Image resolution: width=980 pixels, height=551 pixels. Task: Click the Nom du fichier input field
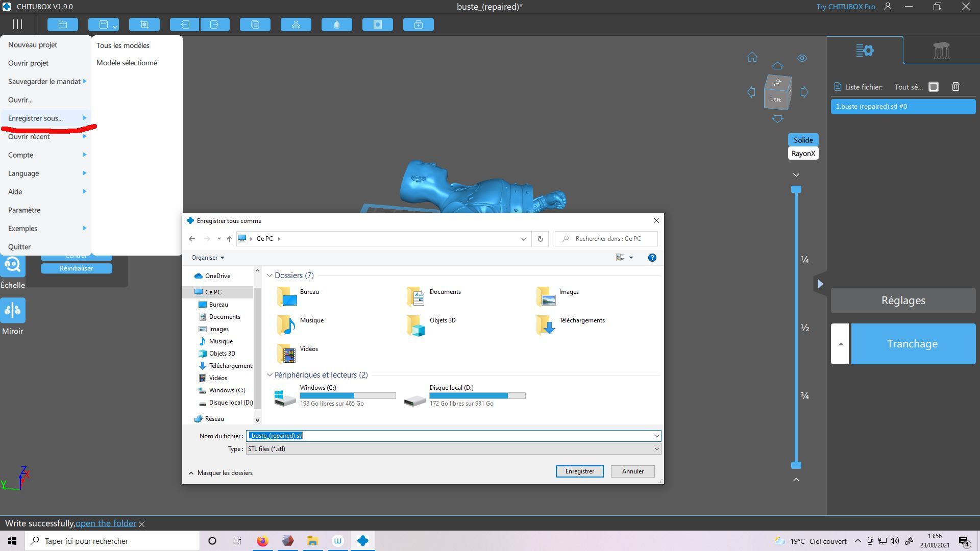453,436
